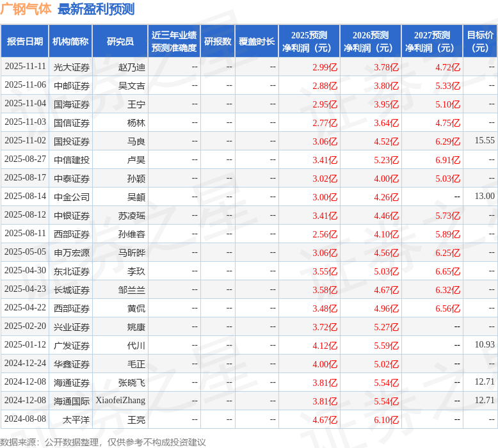Click 5.33亿 in the 中邮证券 row
Viewport: 498px width, 448px height.
[x=447, y=86]
